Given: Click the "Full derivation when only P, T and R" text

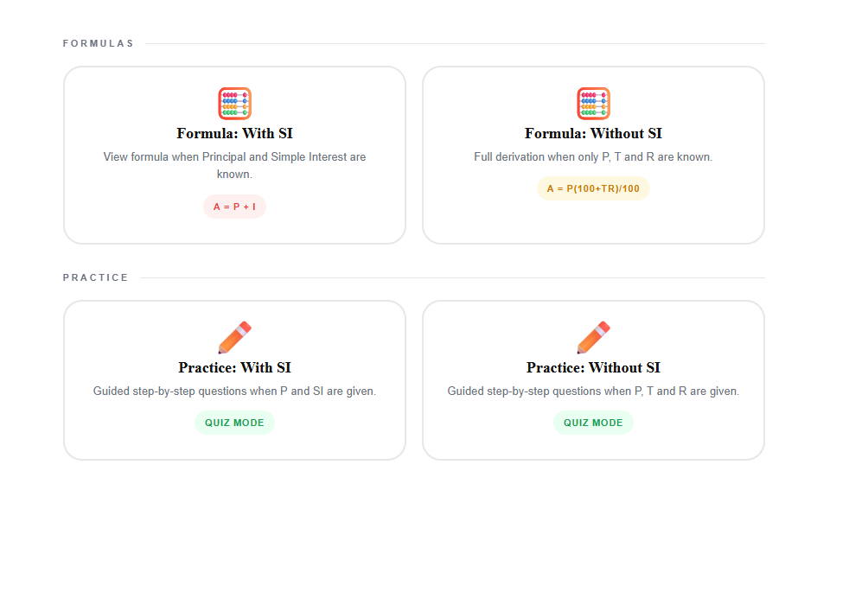Looking at the screenshot, I should [593, 157].
